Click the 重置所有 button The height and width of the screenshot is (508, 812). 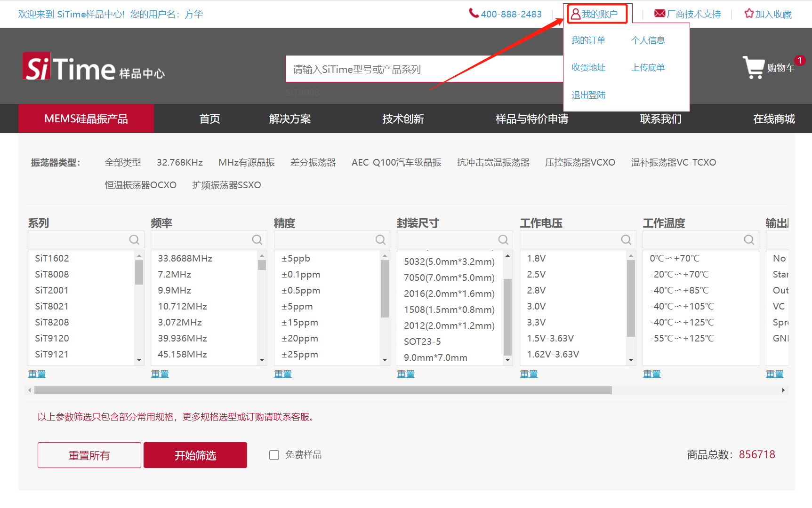click(89, 455)
